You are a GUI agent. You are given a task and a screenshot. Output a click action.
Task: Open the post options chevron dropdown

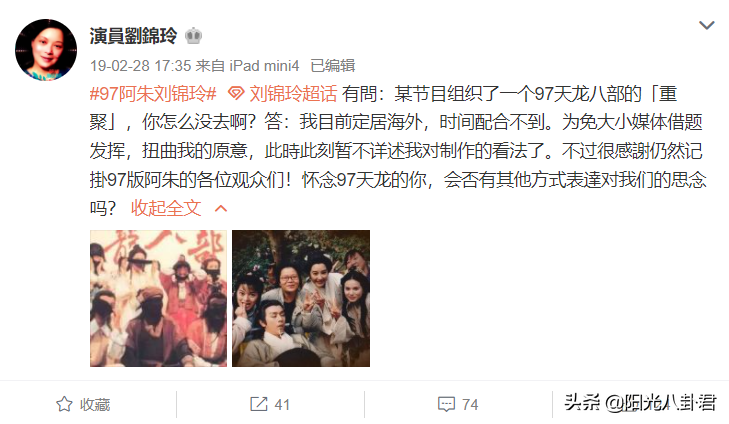tap(707, 25)
